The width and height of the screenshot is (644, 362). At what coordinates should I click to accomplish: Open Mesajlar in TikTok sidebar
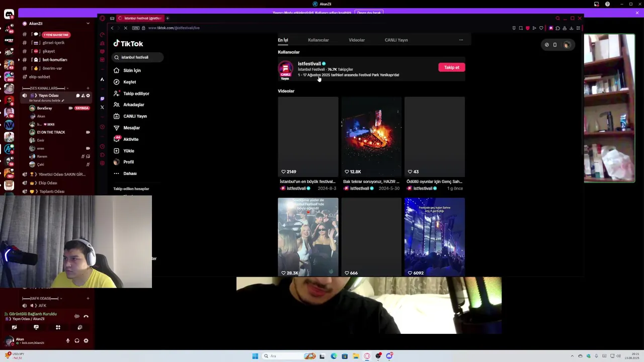[127, 128]
